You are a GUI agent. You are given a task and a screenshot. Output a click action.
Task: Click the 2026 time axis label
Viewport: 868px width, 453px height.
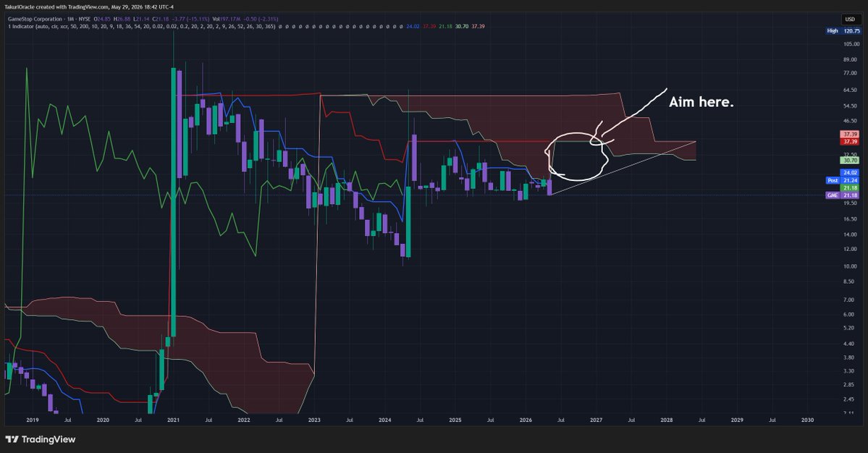pos(526,420)
